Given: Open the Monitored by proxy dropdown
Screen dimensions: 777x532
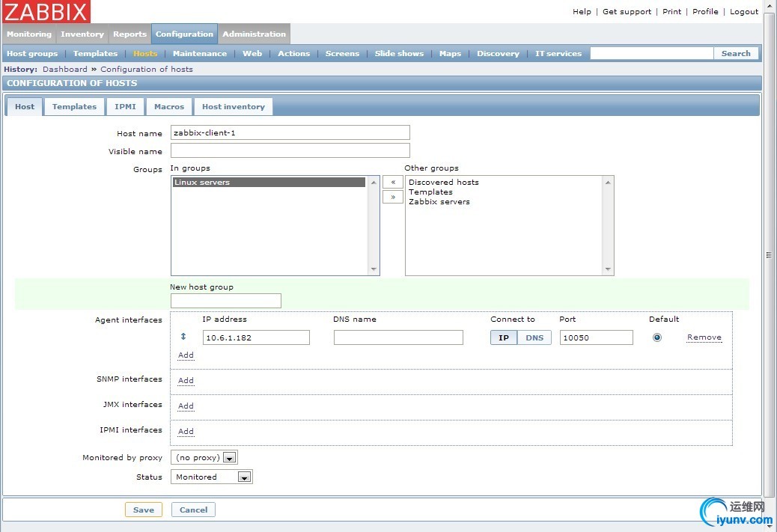Looking at the screenshot, I should coord(204,457).
